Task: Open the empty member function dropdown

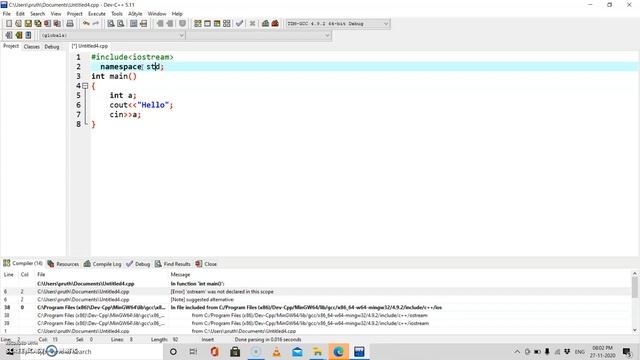Action: click(x=259, y=36)
